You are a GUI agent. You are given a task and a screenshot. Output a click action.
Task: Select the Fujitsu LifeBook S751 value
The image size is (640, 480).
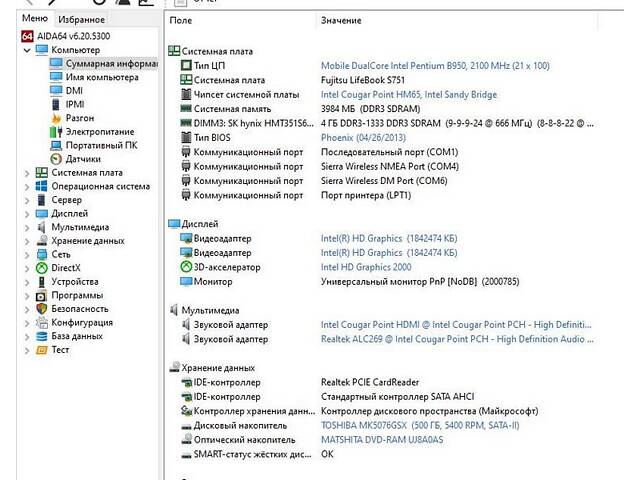tap(363, 80)
